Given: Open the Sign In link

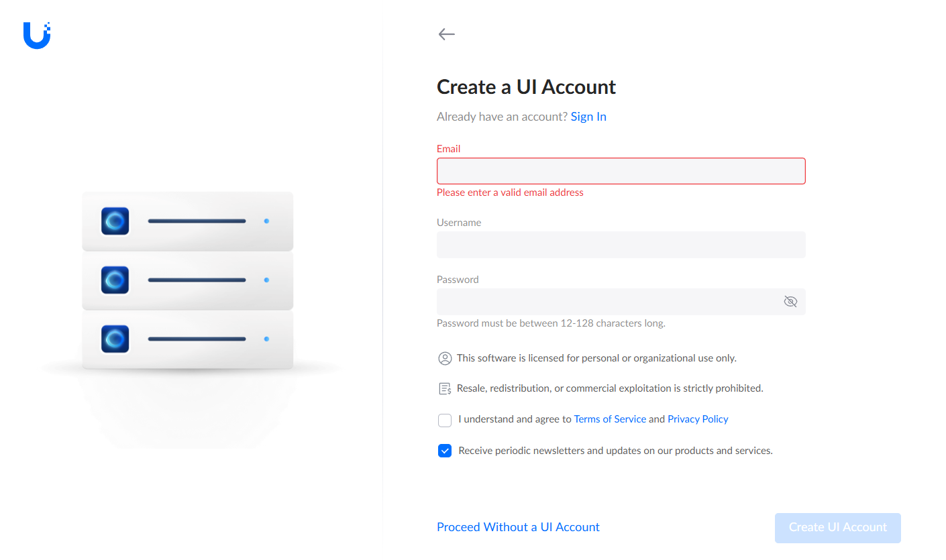Looking at the screenshot, I should tap(588, 117).
